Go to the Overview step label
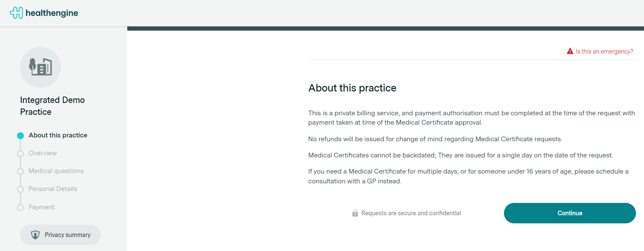The height and width of the screenshot is (251, 644). [43, 153]
